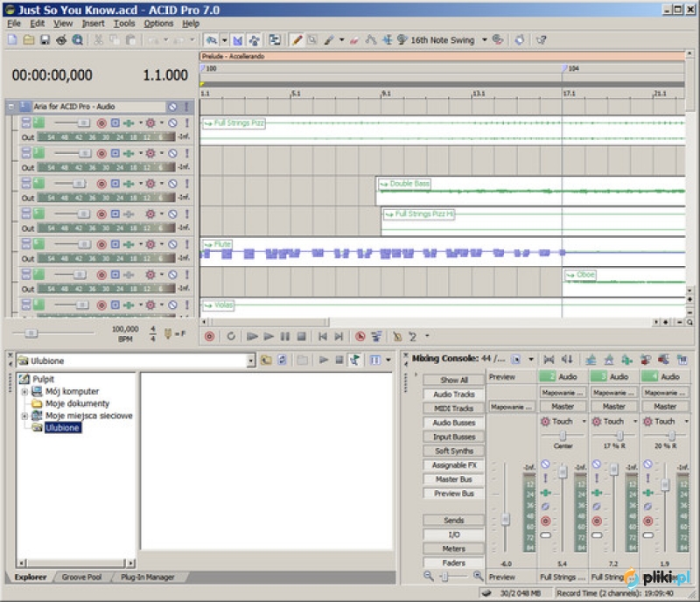Click the Open folder icon in the toolbar
Viewport: 700px width, 602px height.
pos(29,39)
